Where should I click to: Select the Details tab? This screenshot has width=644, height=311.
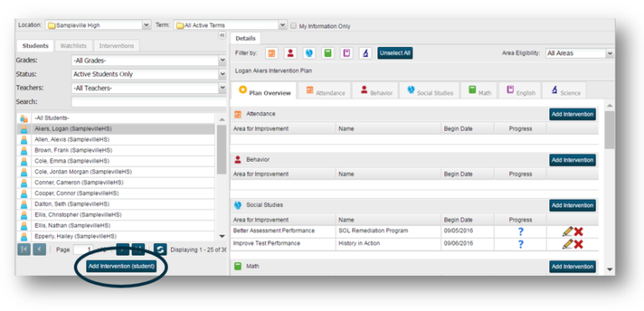pos(245,39)
